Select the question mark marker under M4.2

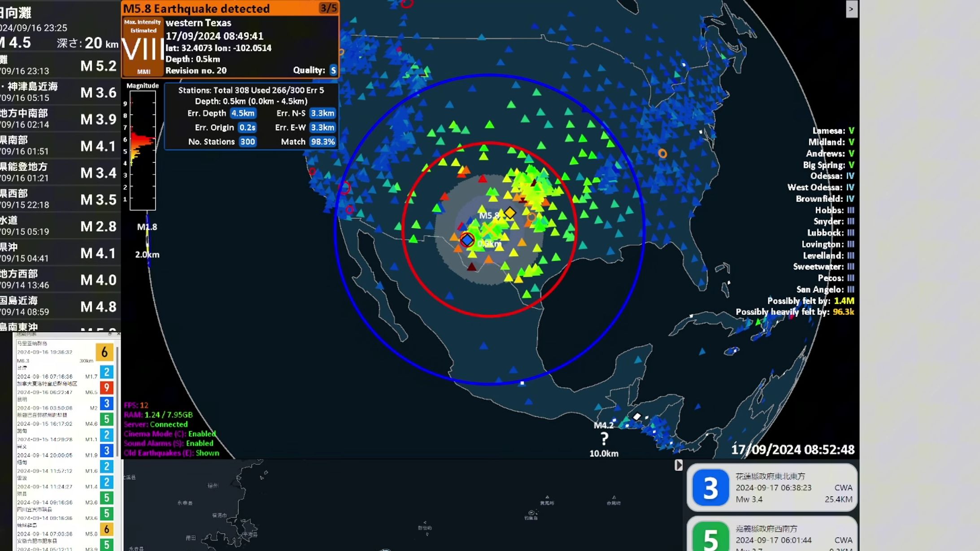604,438
